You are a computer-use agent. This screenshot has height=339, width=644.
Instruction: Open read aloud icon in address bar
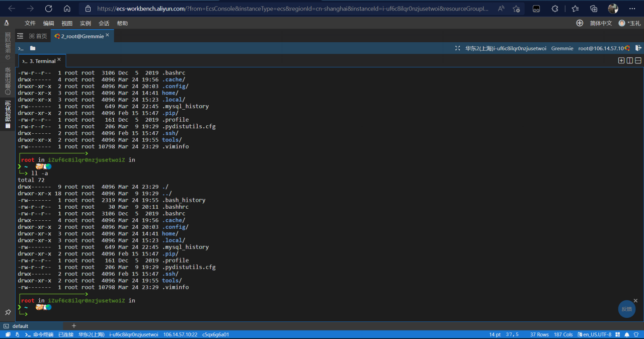click(x=501, y=9)
